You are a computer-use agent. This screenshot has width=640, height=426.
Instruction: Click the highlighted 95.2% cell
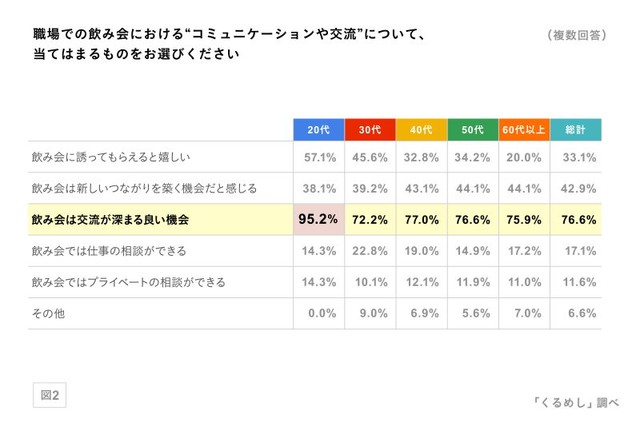(318, 219)
